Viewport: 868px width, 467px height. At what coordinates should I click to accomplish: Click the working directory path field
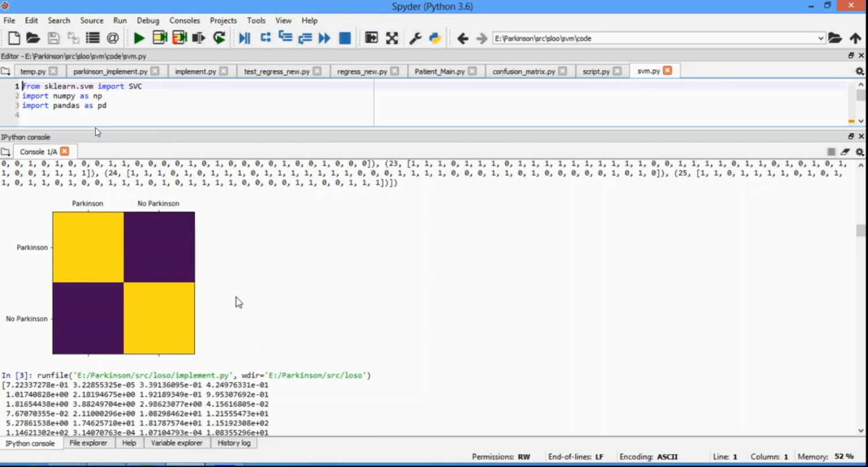click(x=637, y=38)
